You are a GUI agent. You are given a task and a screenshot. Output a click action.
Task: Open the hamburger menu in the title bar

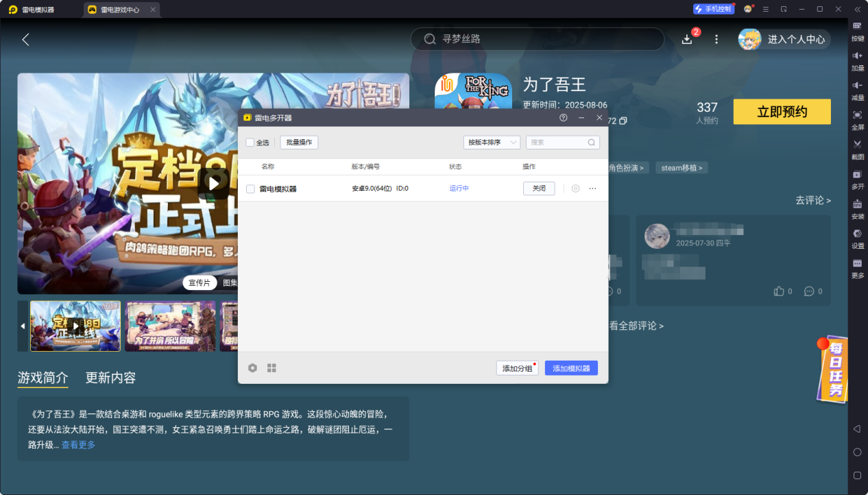[x=766, y=9]
